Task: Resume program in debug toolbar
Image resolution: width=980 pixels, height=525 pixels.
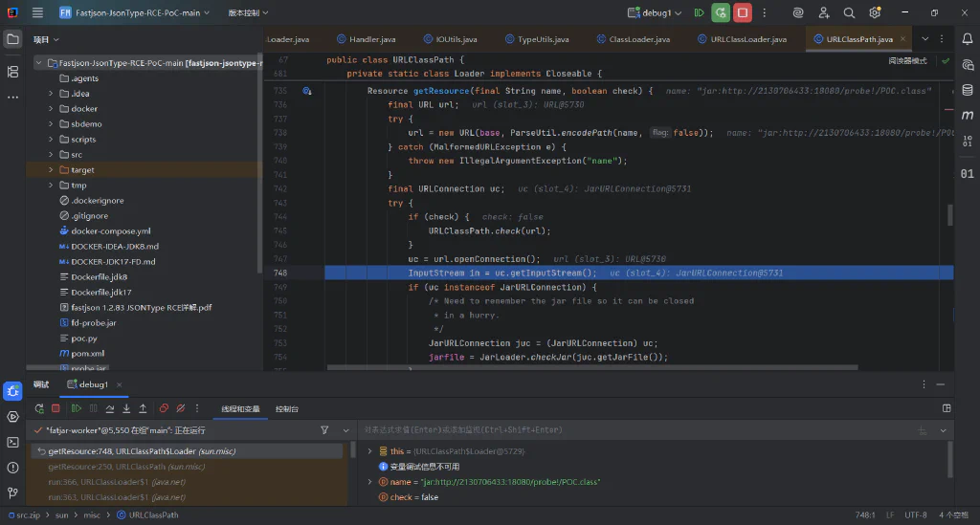Action: tap(77, 408)
